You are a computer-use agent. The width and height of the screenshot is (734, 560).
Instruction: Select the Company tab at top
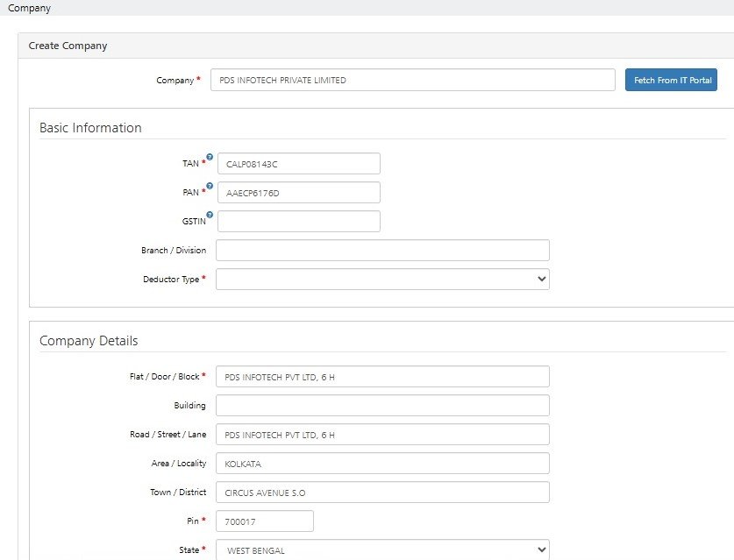point(29,8)
